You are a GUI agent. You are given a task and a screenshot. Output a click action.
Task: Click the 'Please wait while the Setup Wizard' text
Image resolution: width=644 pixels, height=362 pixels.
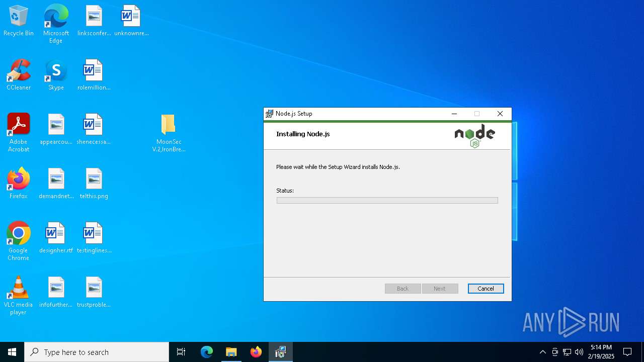(338, 167)
